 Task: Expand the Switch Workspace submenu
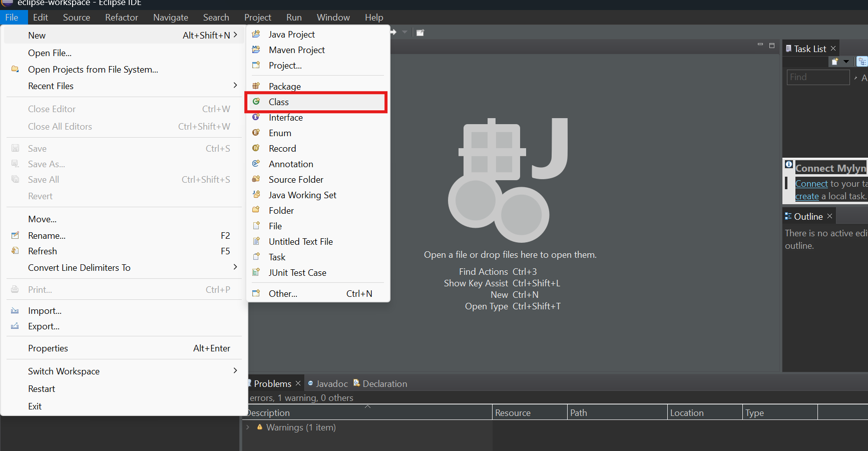(x=235, y=371)
